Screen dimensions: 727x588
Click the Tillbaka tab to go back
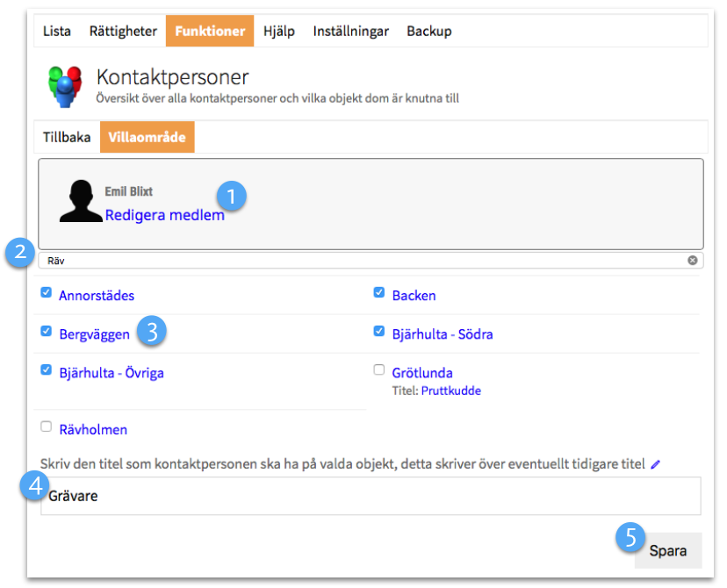coord(67,138)
